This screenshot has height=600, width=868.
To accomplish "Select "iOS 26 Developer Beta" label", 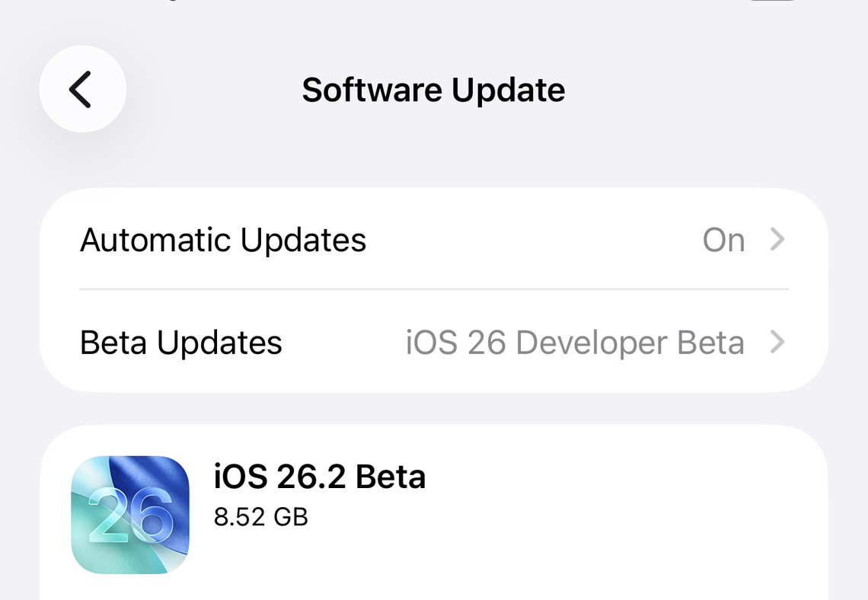I will (x=575, y=343).
